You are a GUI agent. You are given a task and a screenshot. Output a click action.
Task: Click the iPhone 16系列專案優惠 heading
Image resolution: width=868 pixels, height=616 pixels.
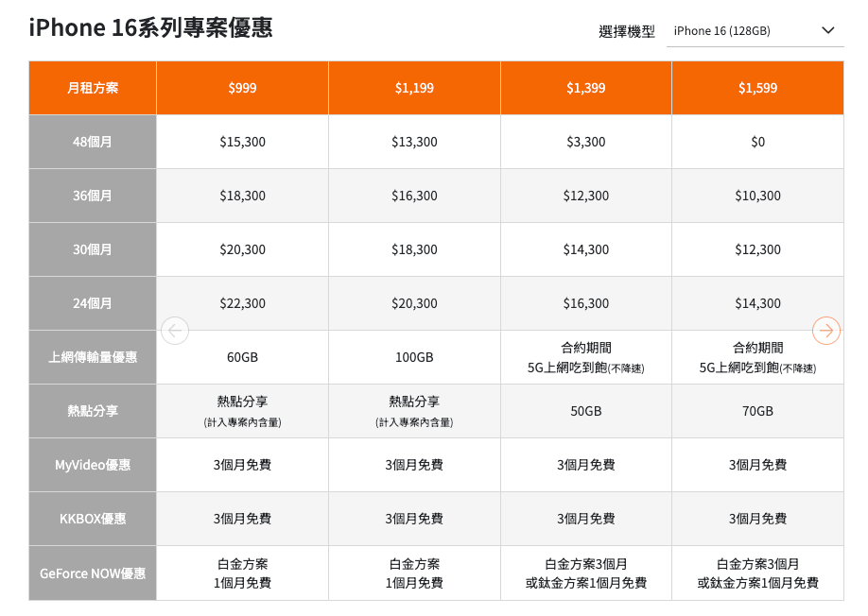tap(150, 27)
